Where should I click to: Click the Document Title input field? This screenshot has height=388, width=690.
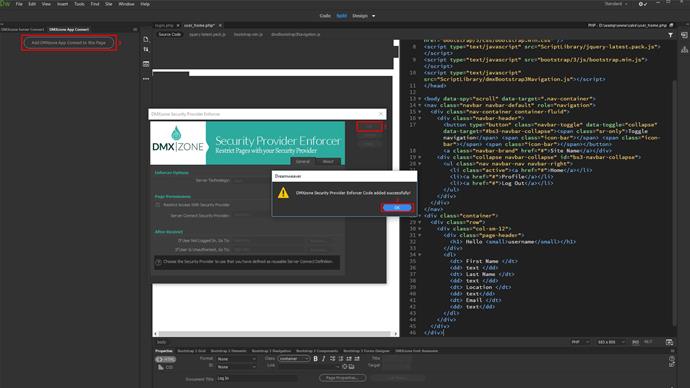pos(256,378)
